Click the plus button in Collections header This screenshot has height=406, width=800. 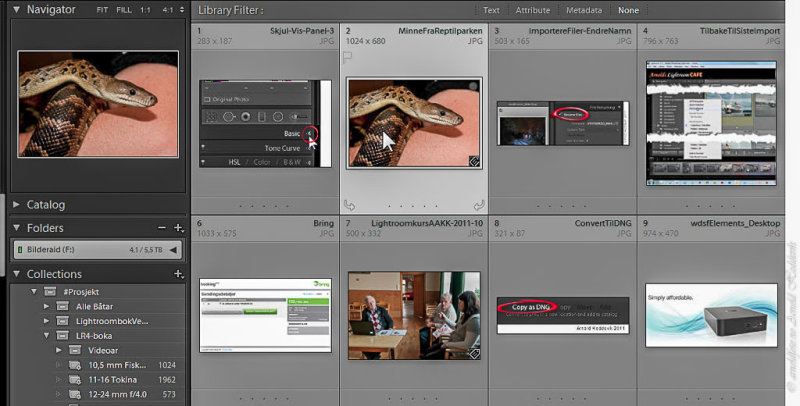tap(178, 274)
